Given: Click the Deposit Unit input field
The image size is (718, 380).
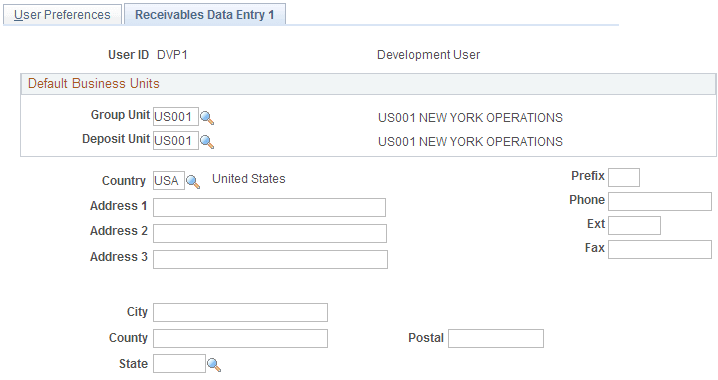Looking at the screenshot, I should (176, 141).
